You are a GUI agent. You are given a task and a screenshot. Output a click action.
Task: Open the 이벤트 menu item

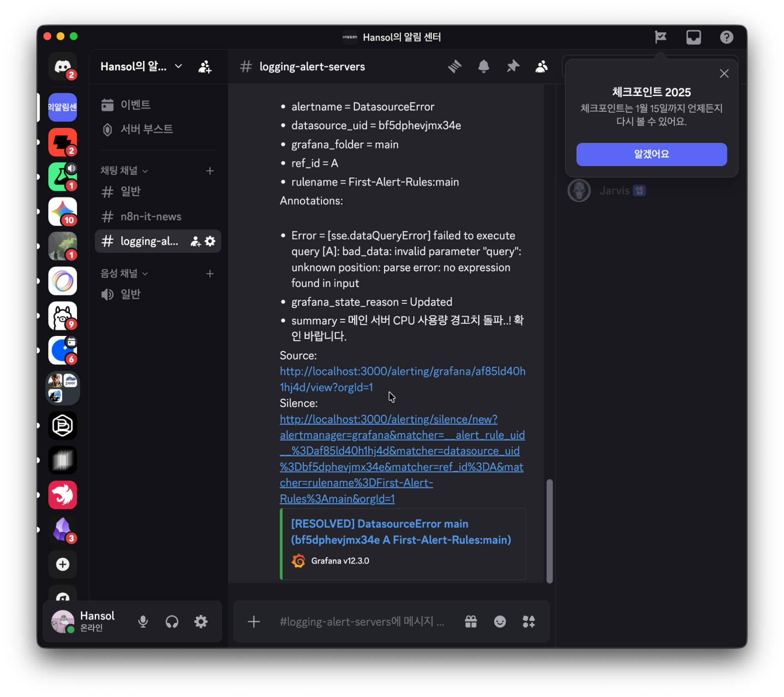pos(135,105)
